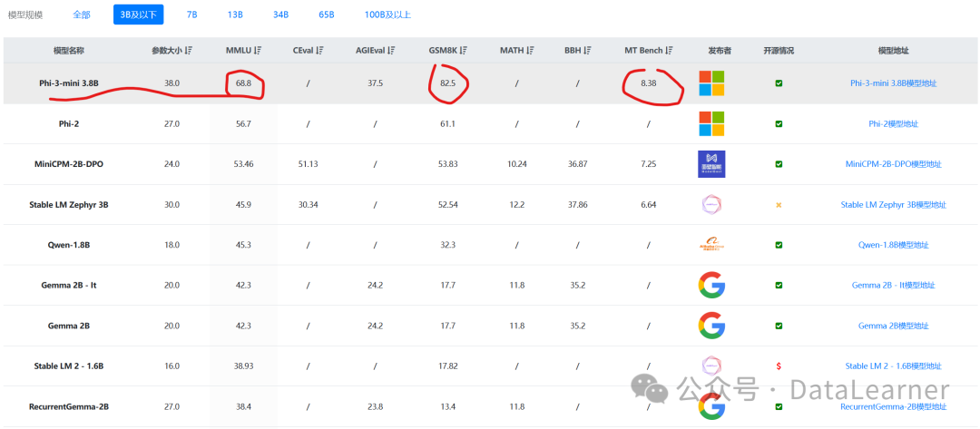Click the Microsoft logo in Phi-3-mini row
Viewport: 980px width, 429px height.
(x=711, y=83)
